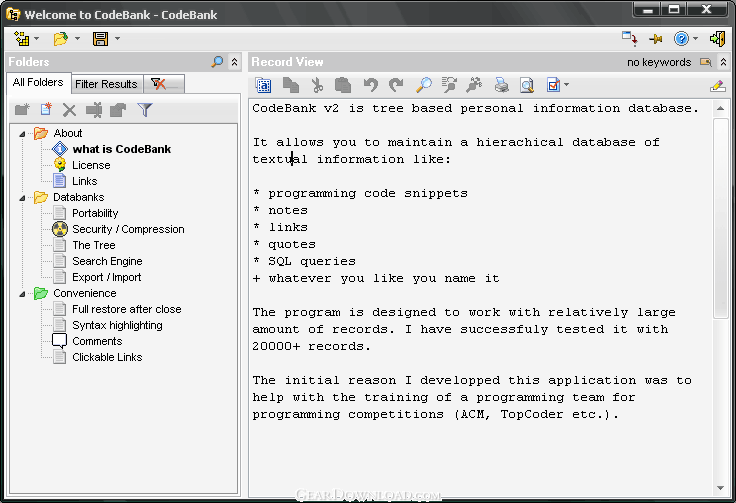This screenshot has width=736, height=503.
Task: Select 'Security / Compression' record
Action: (128, 229)
